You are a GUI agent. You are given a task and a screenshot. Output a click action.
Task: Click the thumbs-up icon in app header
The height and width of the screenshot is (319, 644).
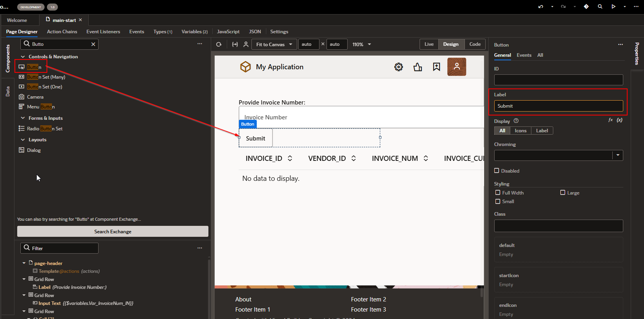point(418,67)
